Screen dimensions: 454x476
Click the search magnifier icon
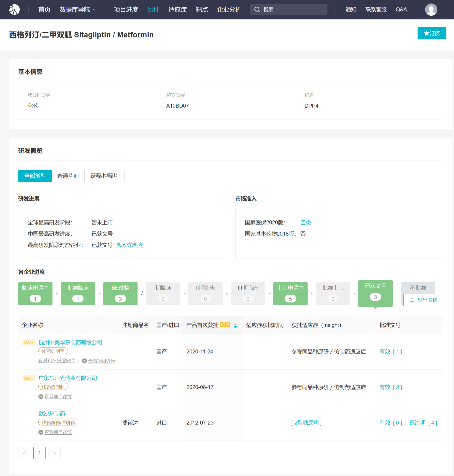(x=257, y=10)
